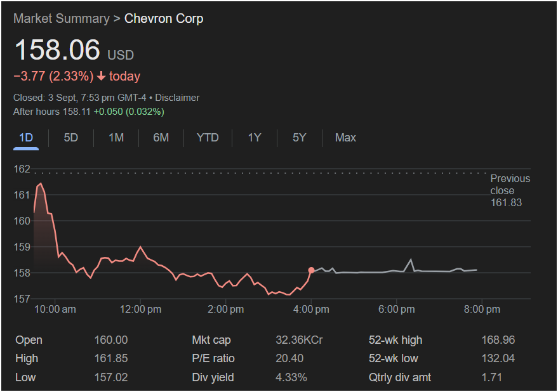Image resolution: width=558 pixels, height=392 pixels.
Task: Switch to the 1M chart tab
Action: 116,138
